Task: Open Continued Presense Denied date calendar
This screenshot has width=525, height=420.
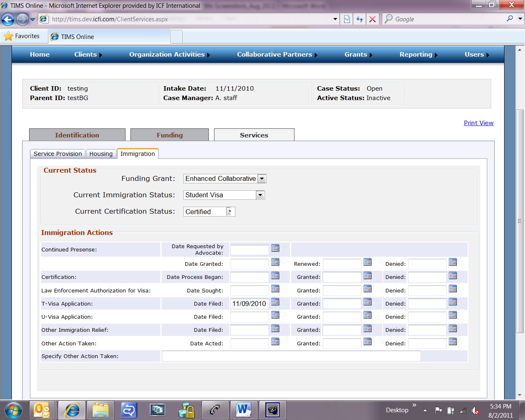Action: 453,262
